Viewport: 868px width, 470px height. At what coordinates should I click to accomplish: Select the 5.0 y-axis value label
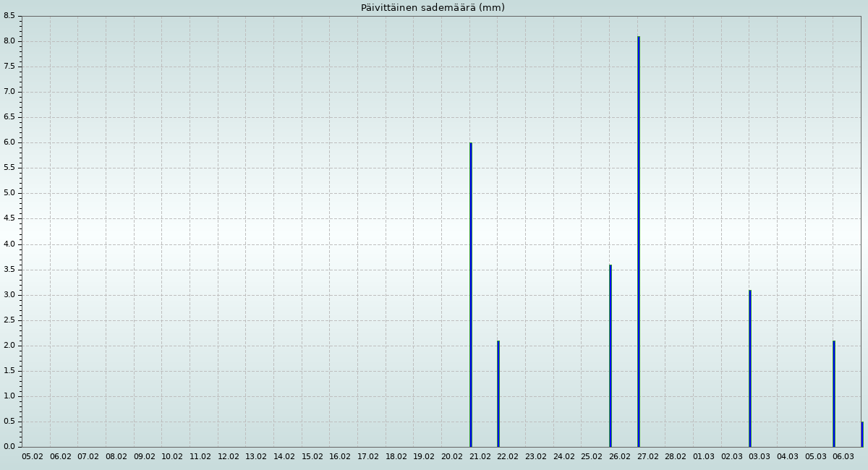click(x=9, y=193)
